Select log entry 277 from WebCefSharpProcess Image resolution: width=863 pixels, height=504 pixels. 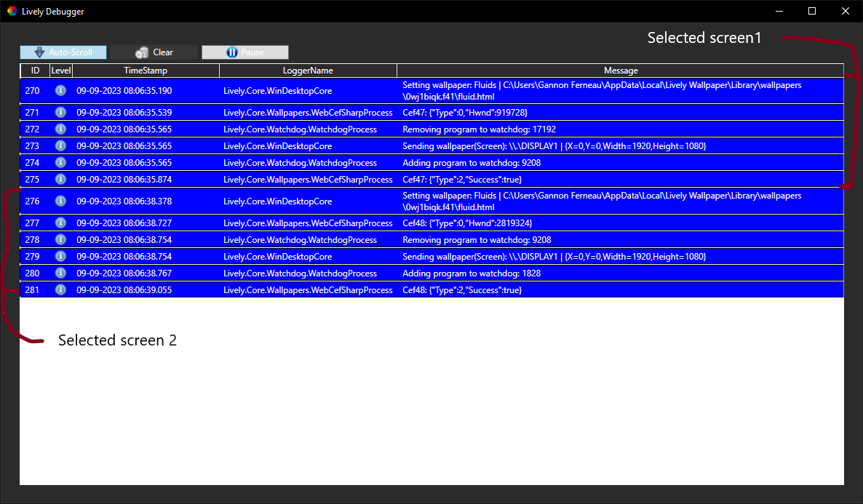(437, 223)
